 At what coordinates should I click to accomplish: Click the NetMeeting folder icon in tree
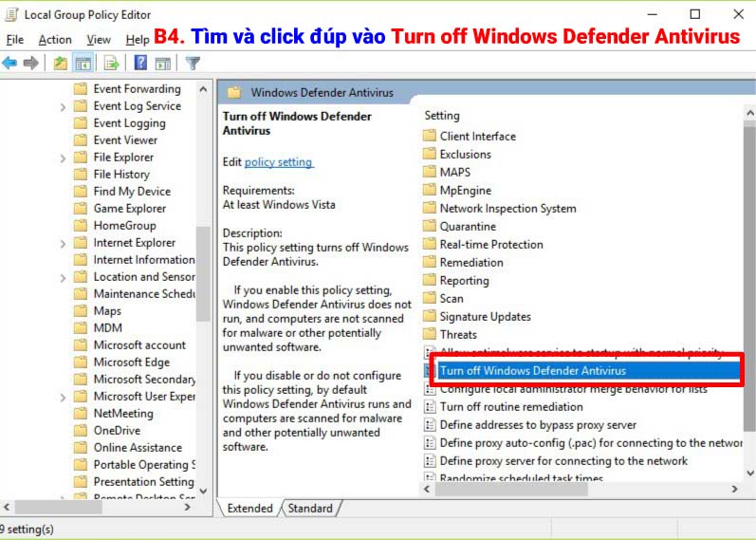tap(81, 413)
